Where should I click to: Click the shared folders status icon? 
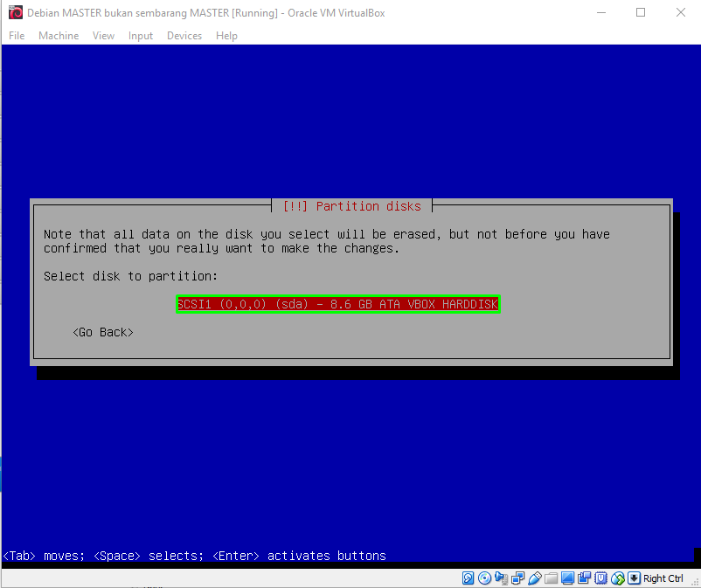552,578
